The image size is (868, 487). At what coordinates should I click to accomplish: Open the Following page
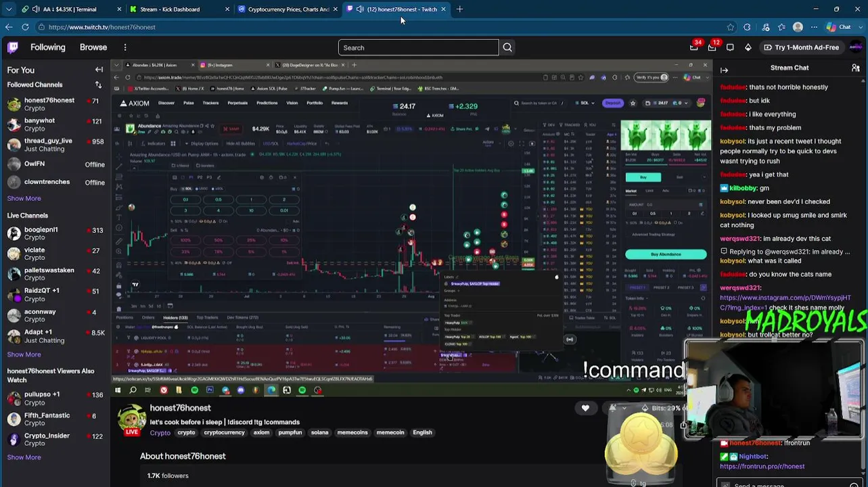(x=47, y=47)
